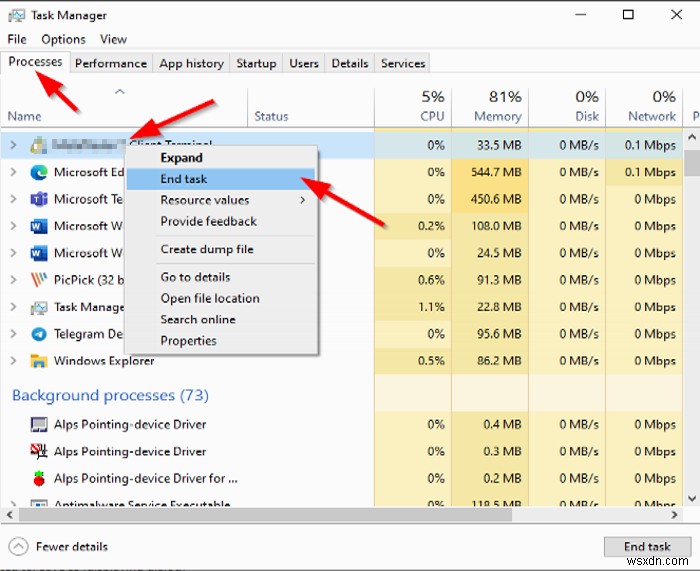The width and height of the screenshot is (700, 571).
Task: Click the horizontal scrollbar right arrow
Action: click(x=675, y=515)
